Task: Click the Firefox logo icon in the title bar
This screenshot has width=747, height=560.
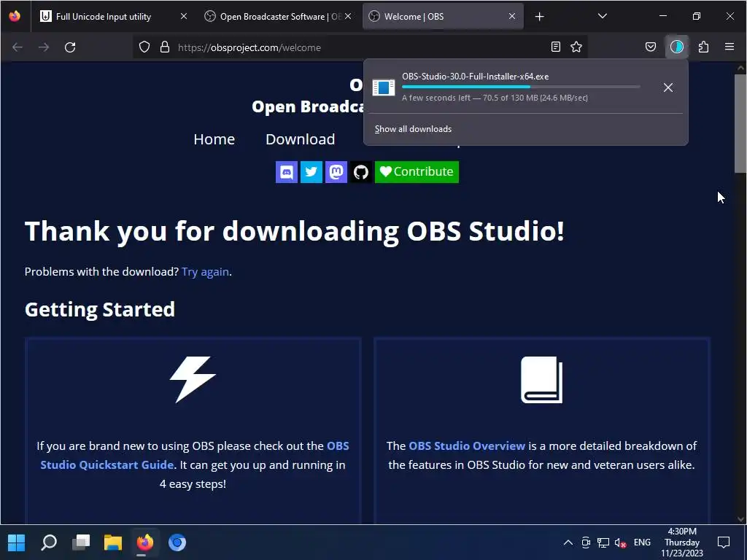Action: pos(15,16)
